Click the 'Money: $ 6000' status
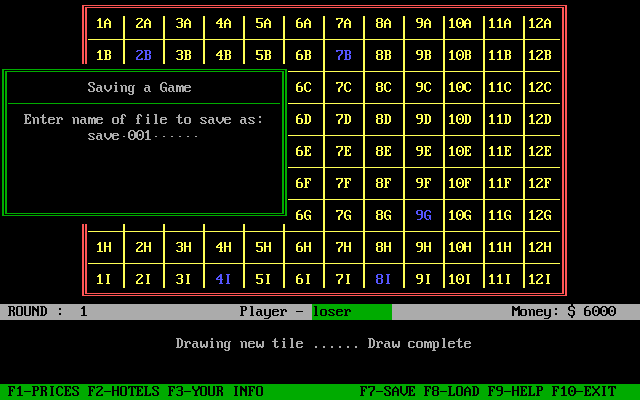Image resolution: width=640 pixels, height=400 pixels. pyautogui.click(x=564, y=312)
